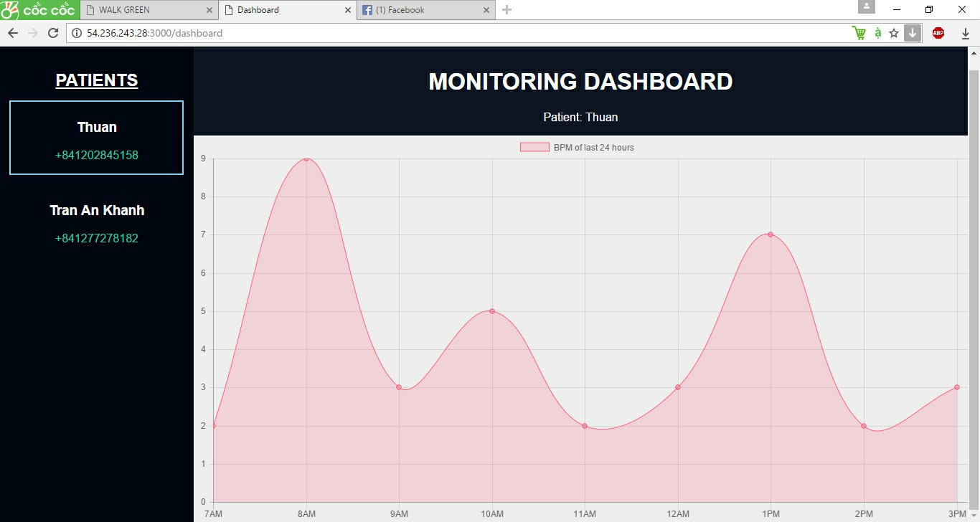Click phone number +841277278182
The width and height of the screenshot is (980, 522).
(97, 238)
